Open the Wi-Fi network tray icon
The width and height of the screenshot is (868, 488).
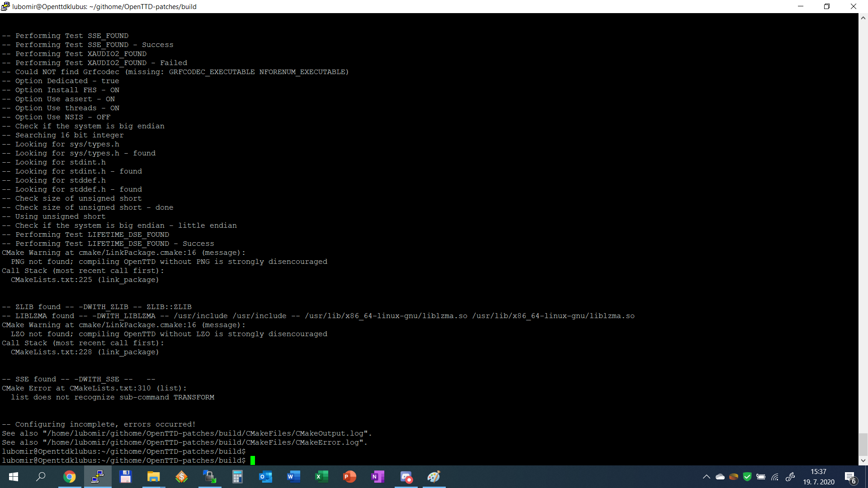[x=775, y=477]
